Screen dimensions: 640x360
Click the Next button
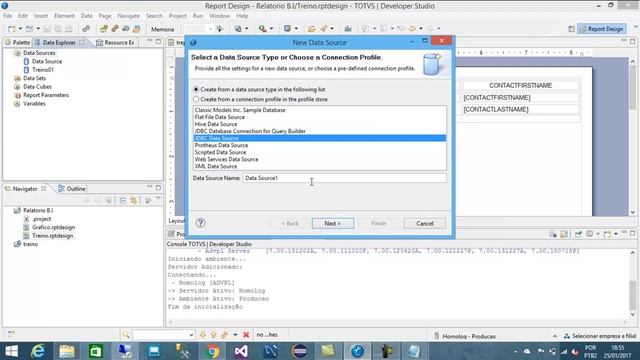(x=333, y=223)
